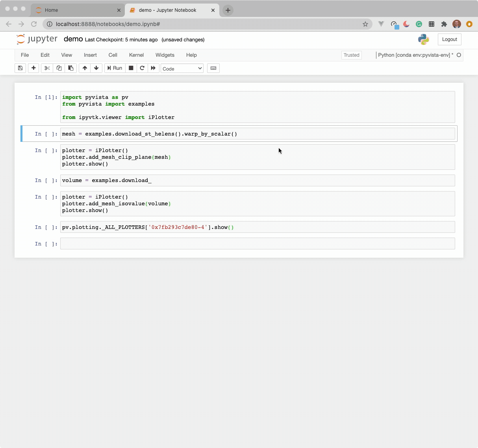
Task: Move selected cell up with arrow icon
Action: click(85, 68)
